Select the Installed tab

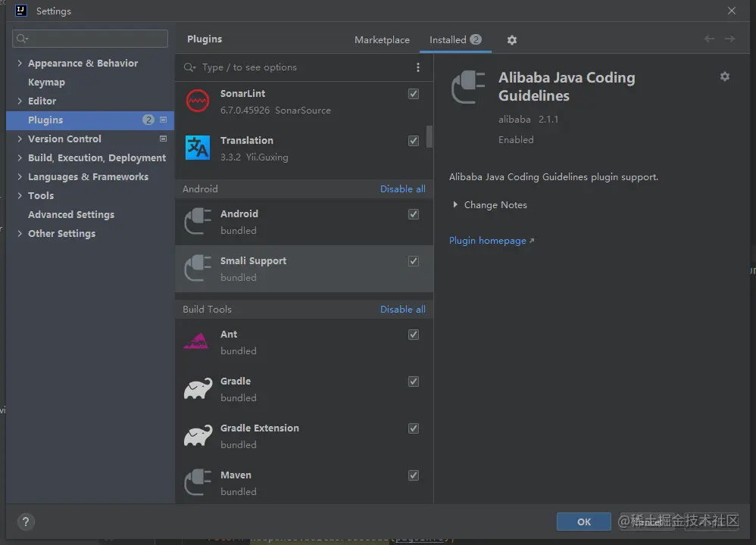[448, 40]
